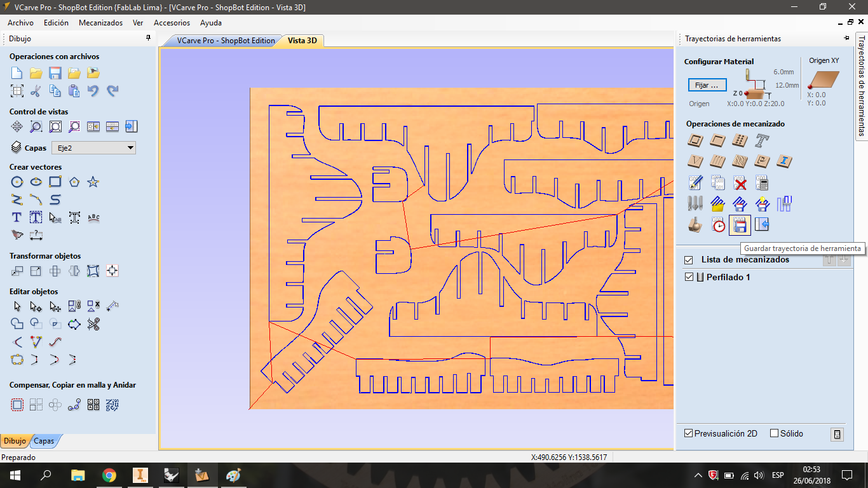Viewport: 868px width, 488px height.
Task: Select the Bezier curve drawing tool
Action: pos(55,200)
